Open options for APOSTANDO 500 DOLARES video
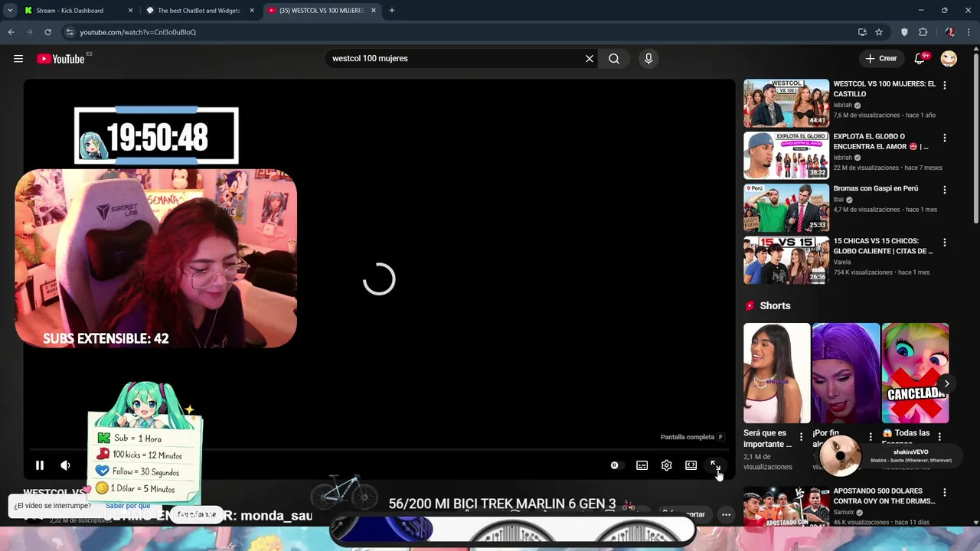Screen dimensions: 980x551 point(944,492)
